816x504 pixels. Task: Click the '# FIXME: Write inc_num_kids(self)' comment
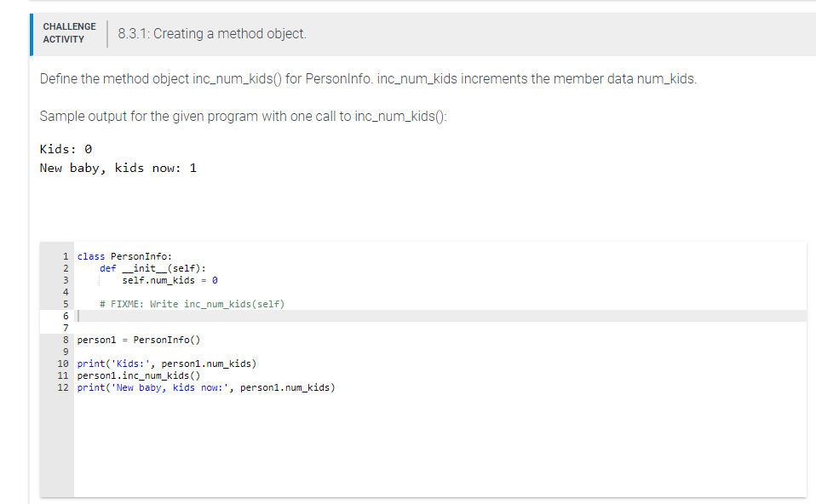pos(192,304)
